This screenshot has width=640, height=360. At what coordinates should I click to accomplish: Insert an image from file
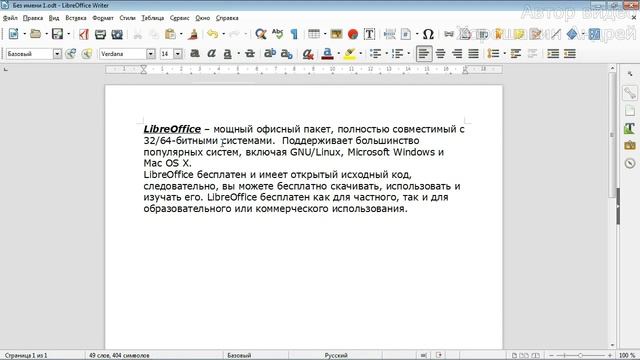tap(336, 34)
